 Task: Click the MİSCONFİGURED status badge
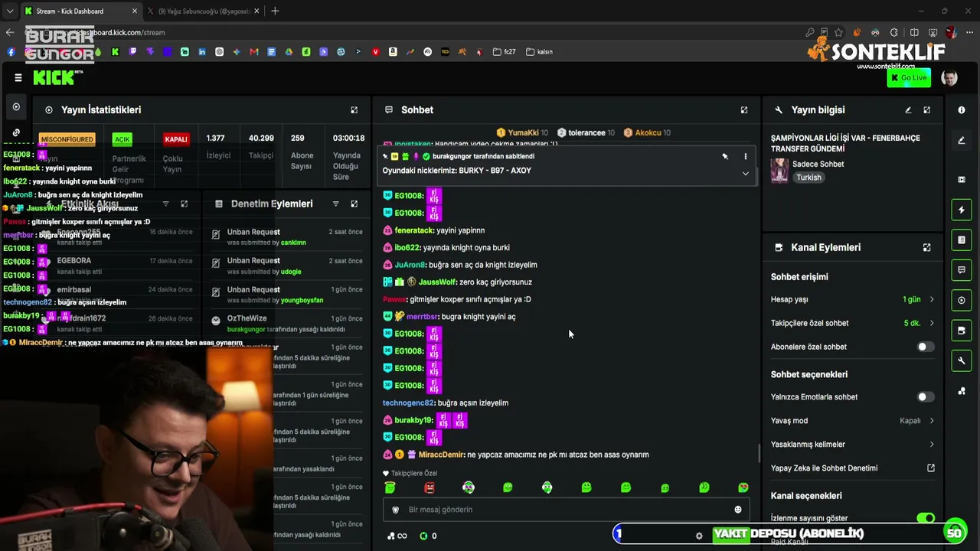point(67,139)
